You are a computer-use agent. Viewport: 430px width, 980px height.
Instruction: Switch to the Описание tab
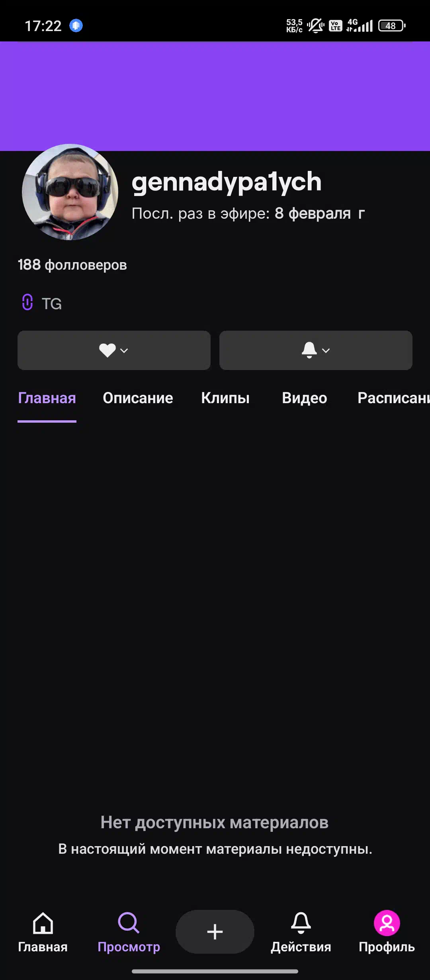(138, 398)
